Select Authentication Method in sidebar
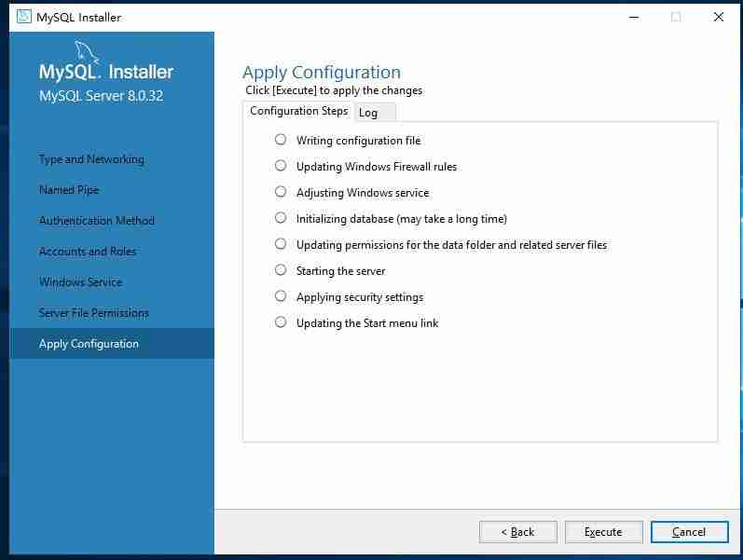 pyautogui.click(x=97, y=221)
